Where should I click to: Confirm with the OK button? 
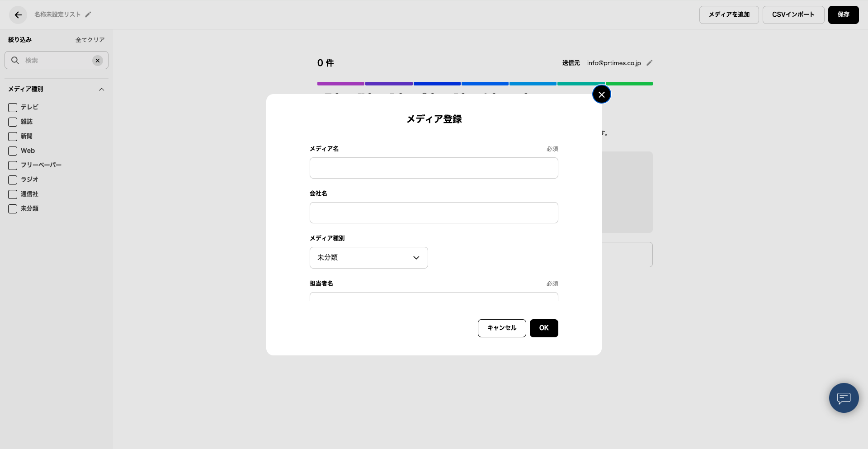pyautogui.click(x=543, y=328)
